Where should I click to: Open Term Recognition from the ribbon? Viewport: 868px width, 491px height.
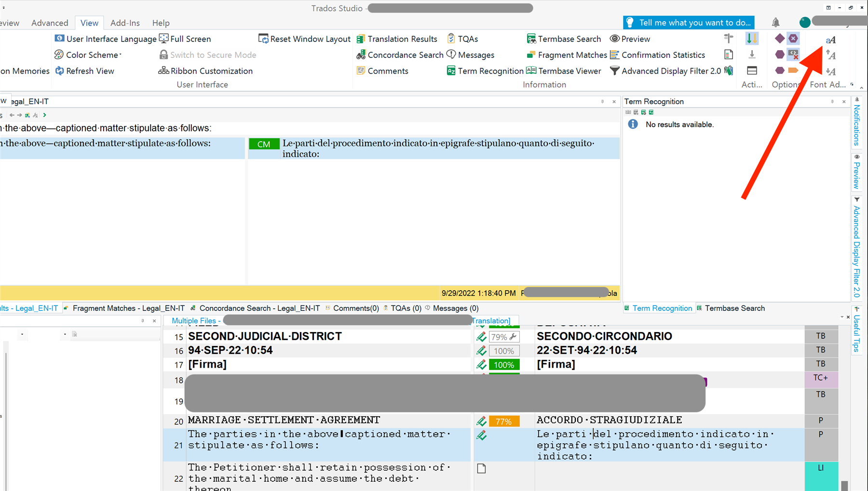pos(485,71)
